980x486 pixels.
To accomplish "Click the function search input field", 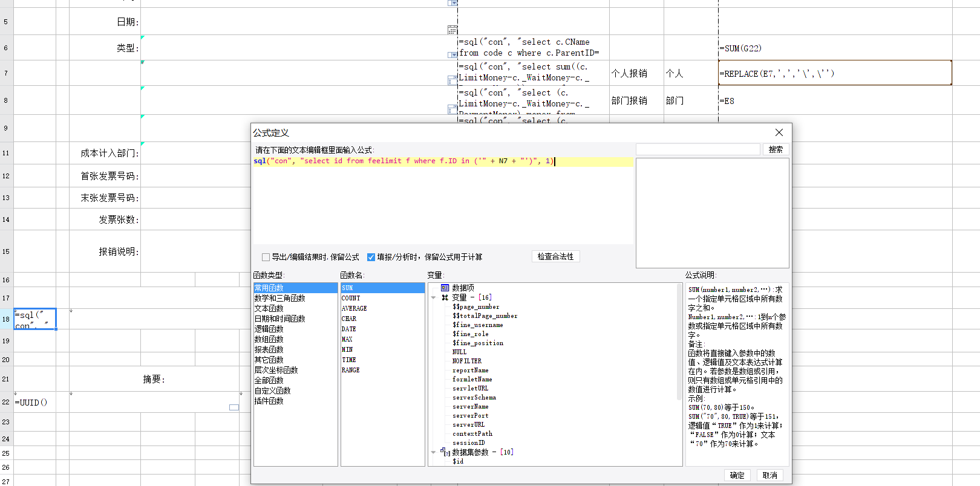I will tap(698, 149).
